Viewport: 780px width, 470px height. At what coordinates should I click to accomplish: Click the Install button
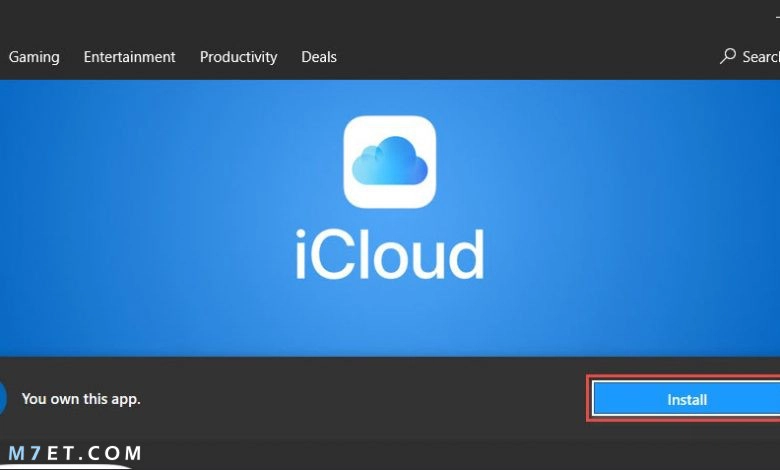pos(686,399)
